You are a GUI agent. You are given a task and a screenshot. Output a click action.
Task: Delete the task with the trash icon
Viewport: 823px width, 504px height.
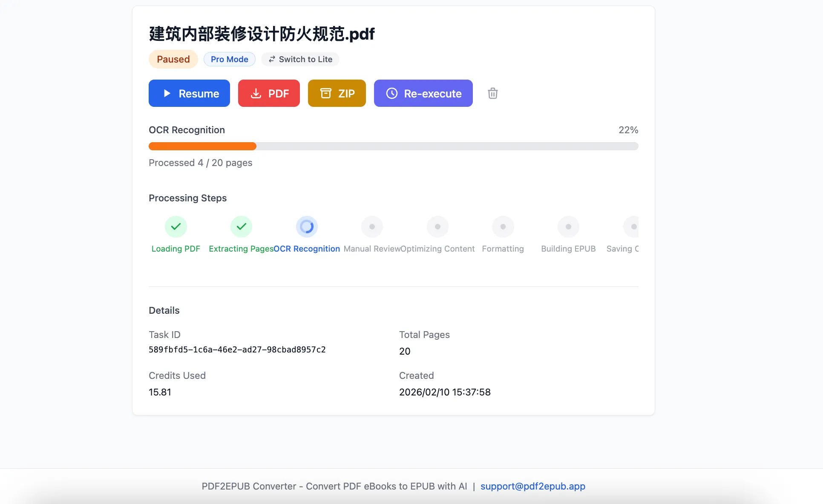point(492,93)
